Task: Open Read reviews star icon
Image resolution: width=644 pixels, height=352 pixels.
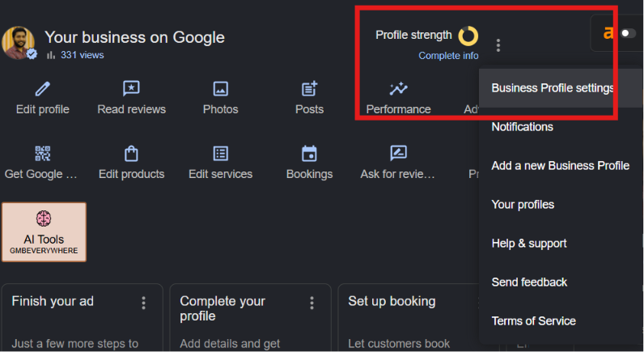Action: pos(131,88)
